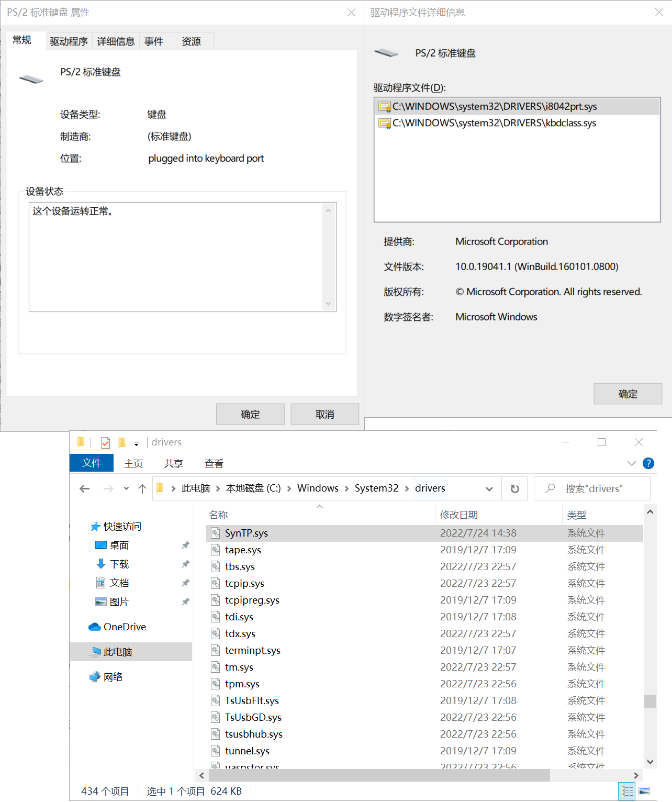Click the Desktop icon in quick access

(101, 545)
